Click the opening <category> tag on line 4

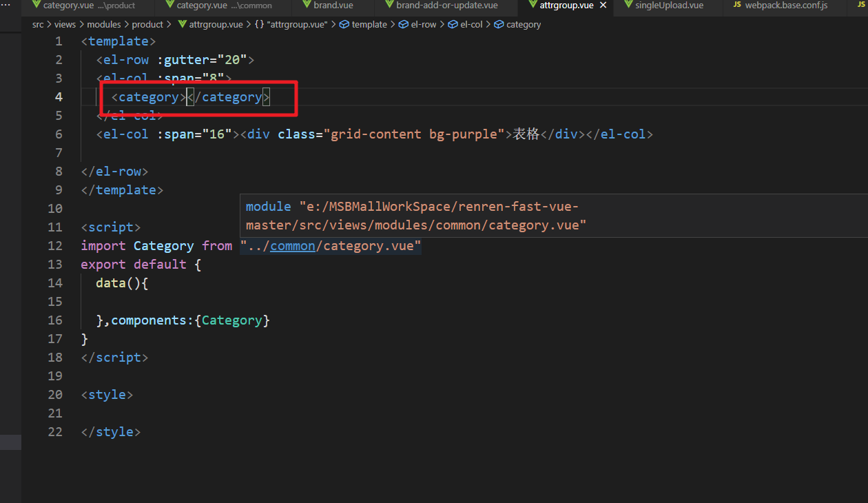[149, 97]
